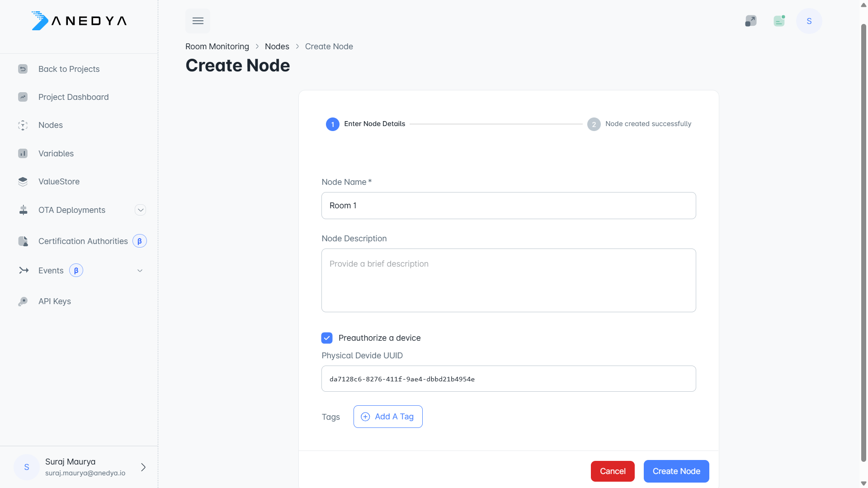Click the Add A Tag button

coord(388,417)
